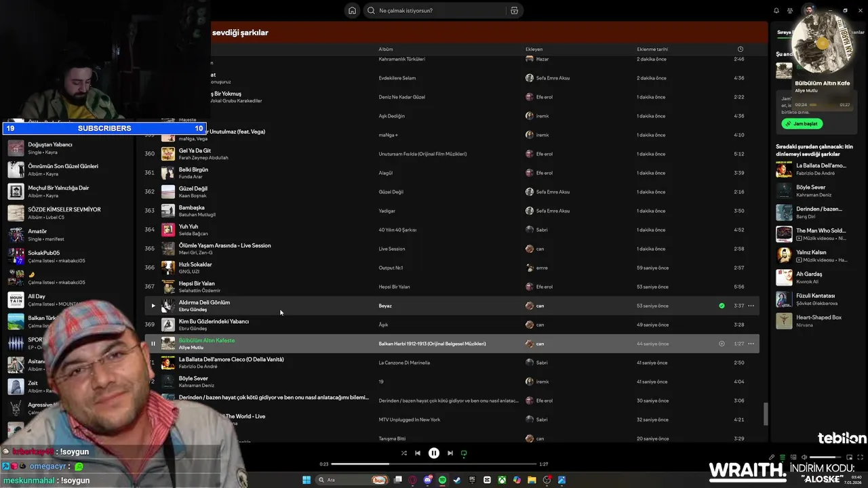
Task: Play the track Aldırma Deli Gönlüm
Action: pos(153,306)
